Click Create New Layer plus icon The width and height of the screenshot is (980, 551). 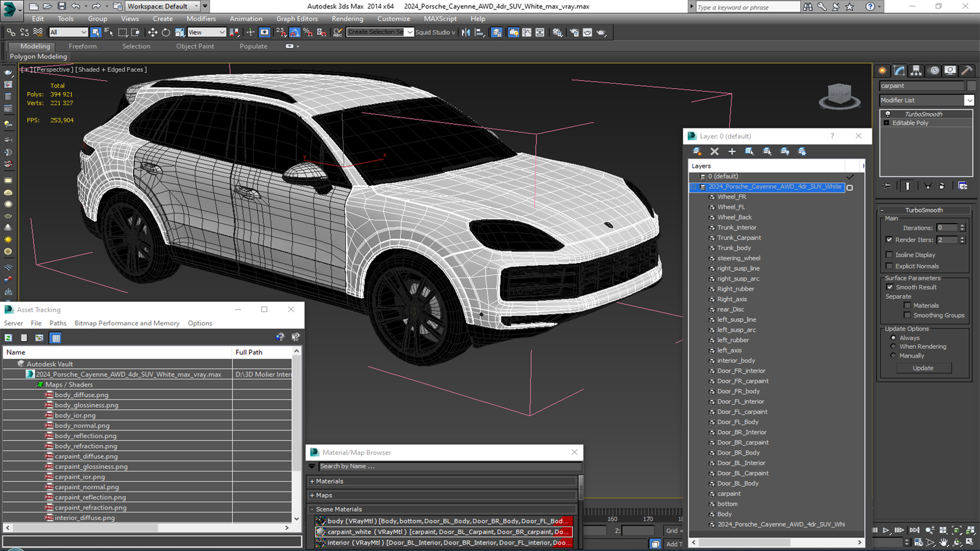tap(731, 152)
